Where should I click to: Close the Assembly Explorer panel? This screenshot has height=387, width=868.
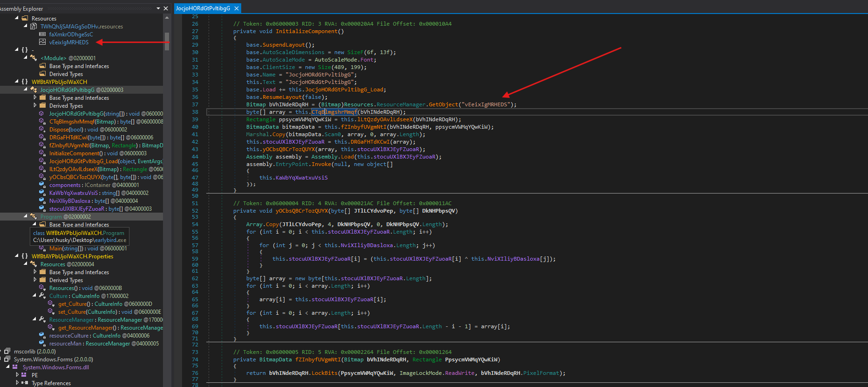pos(166,8)
